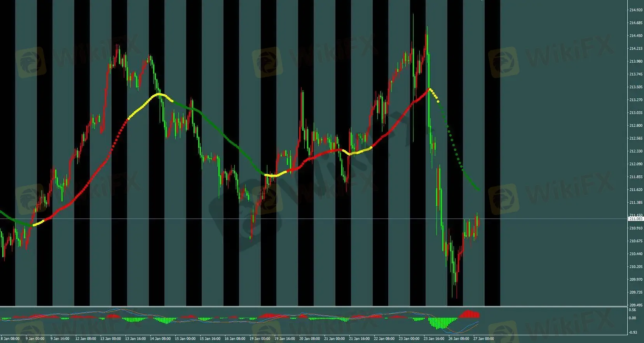This screenshot has width=644, height=343.
Task: Select the 12 Jan 08:00 time label
Action: tap(86, 339)
